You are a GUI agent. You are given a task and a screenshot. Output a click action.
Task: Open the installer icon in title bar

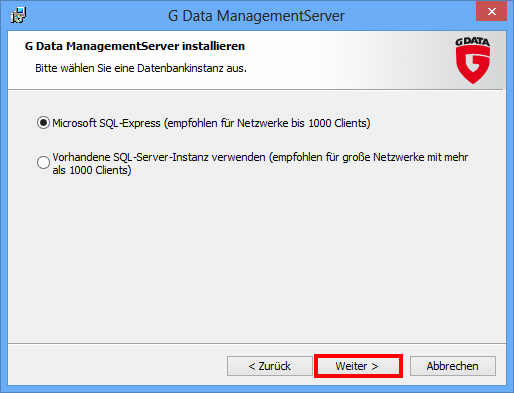click(18, 15)
